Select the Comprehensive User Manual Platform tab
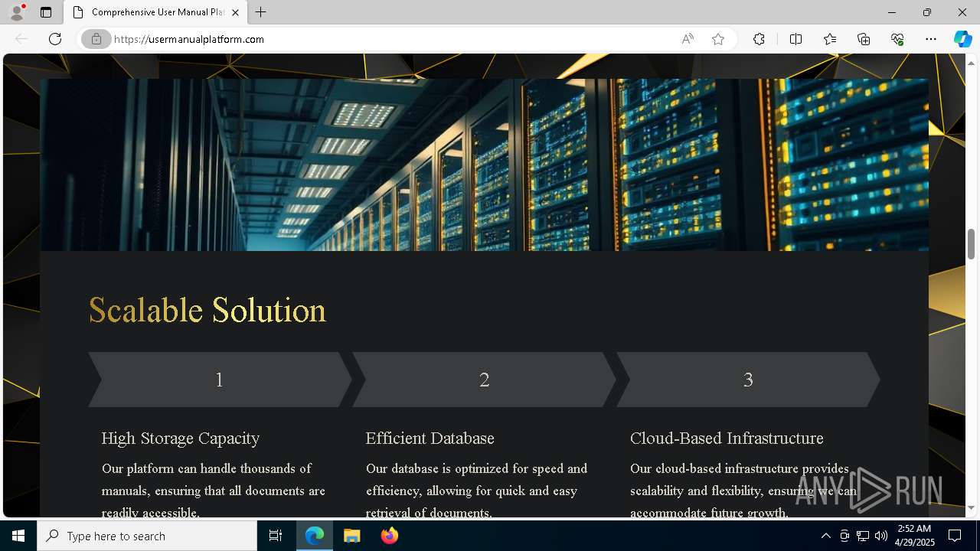 pyautogui.click(x=155, y=12)
